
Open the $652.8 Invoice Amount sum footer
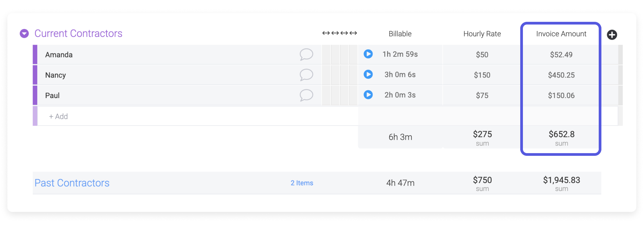click(x=561, y=138)
